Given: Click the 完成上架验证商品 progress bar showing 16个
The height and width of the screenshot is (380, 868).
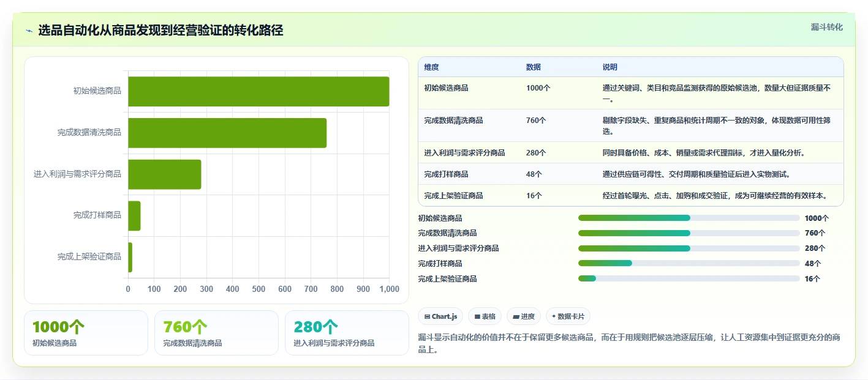Looking at the screenshot, I should coord(689,279).
